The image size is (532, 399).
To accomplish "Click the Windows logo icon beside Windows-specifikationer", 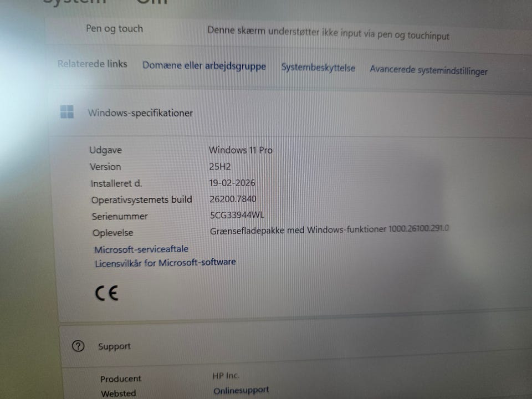I will tap(67, 111).
